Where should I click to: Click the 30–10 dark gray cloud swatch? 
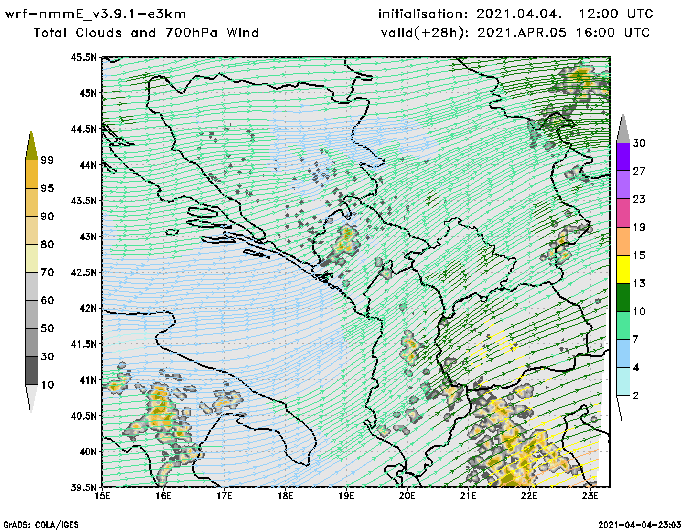[32, 371]
